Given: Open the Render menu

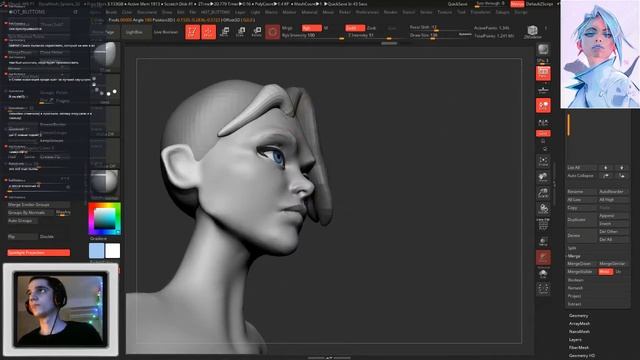Looking at the screenshot, I should (x=390, y=12).
